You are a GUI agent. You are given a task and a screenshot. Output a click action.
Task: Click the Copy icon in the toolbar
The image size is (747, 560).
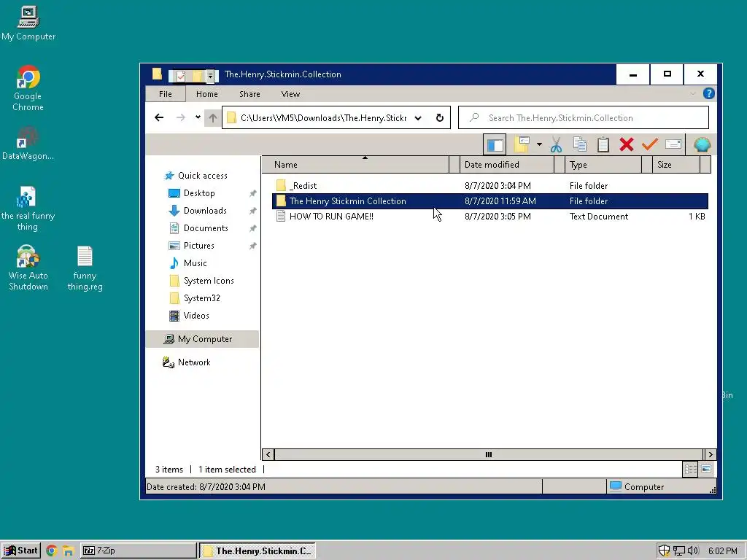tap(580, 144)
